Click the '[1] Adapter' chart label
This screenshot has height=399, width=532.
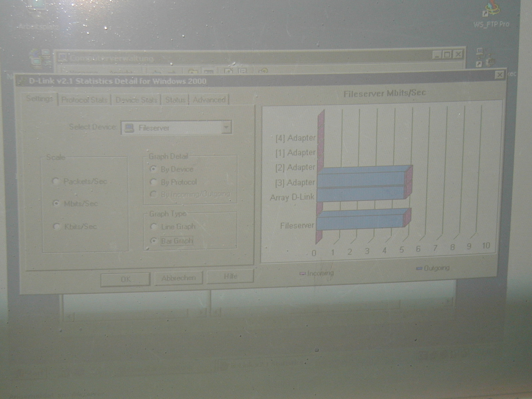[295, 153]
